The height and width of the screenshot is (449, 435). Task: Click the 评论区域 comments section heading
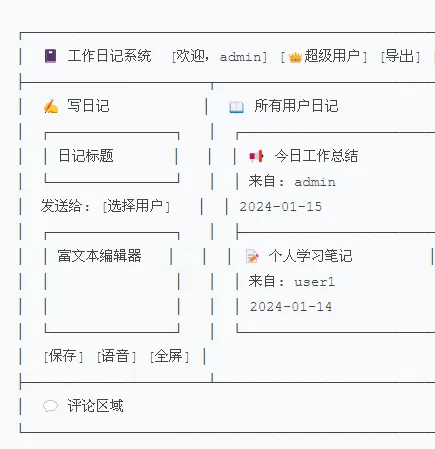point(95,406)
